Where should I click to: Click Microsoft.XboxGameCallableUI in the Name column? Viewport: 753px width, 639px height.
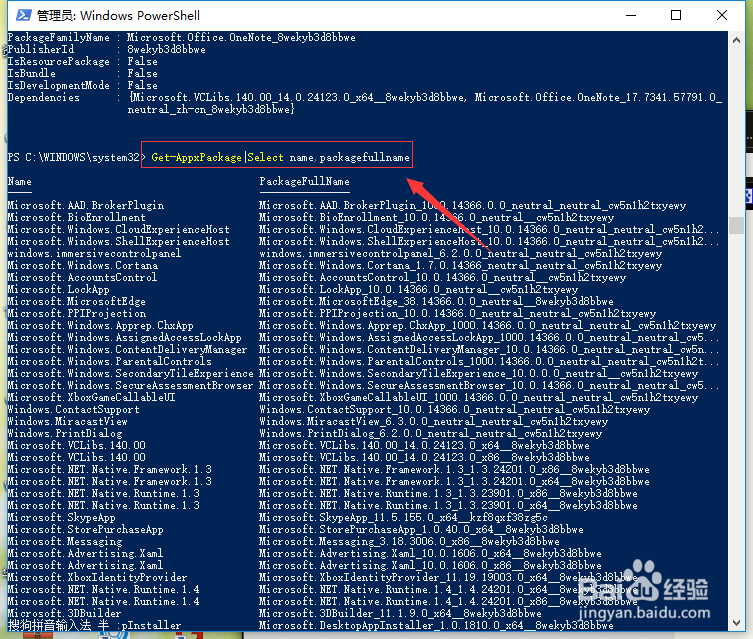(x=92, y=398)
